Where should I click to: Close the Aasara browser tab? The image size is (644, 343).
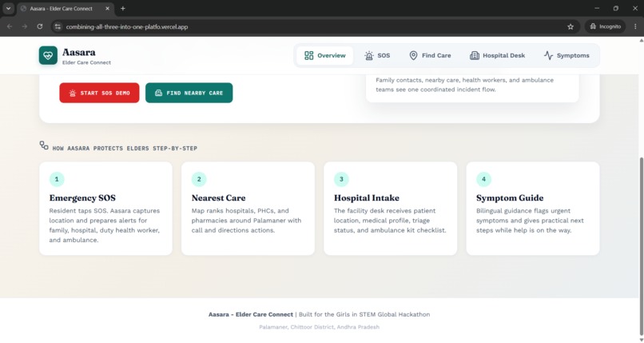(108, 8)
